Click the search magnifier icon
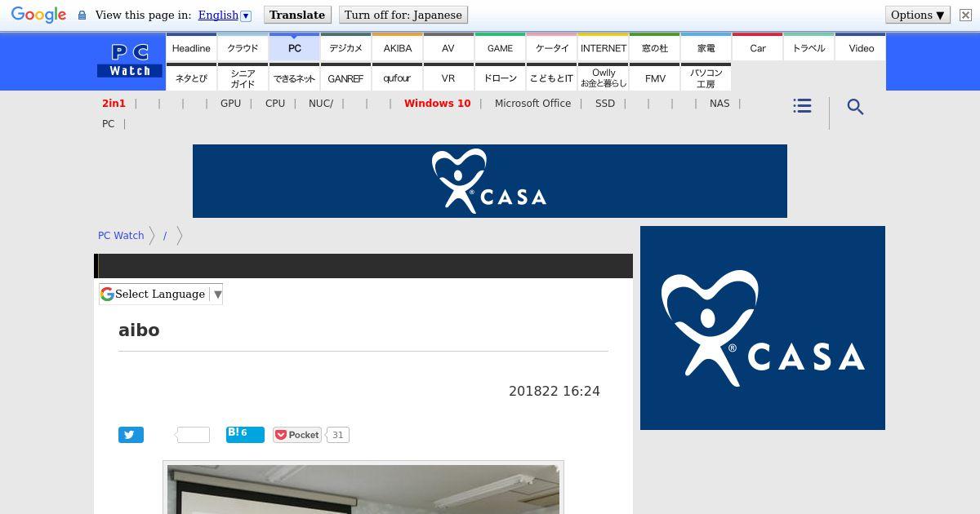 pos(855,107)
